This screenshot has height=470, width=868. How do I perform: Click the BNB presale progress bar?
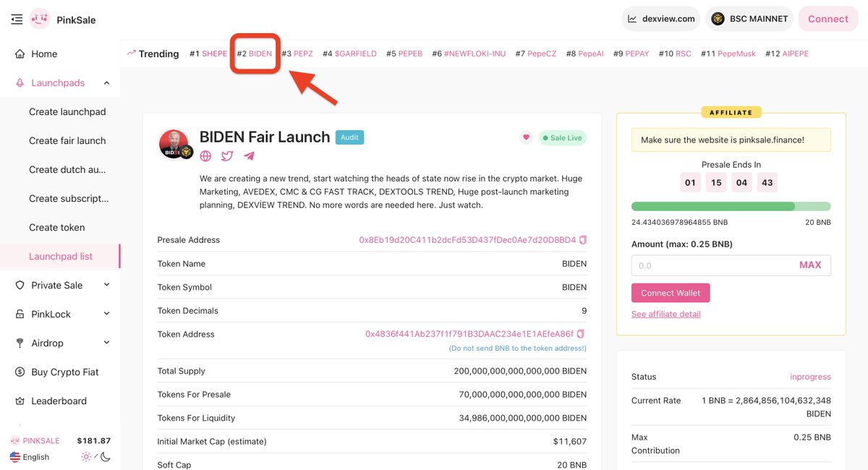click(731, 206)
